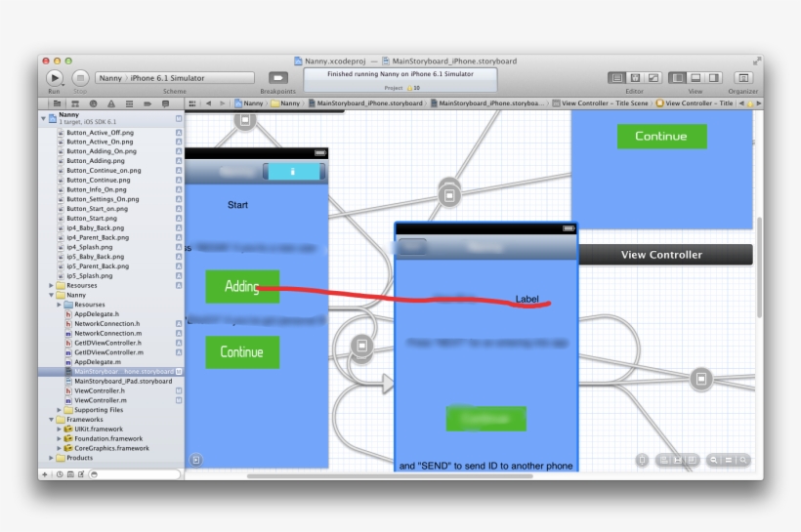801x532 pixels.
Task: Collapse the Nanny project root
Action: (43, 118)
